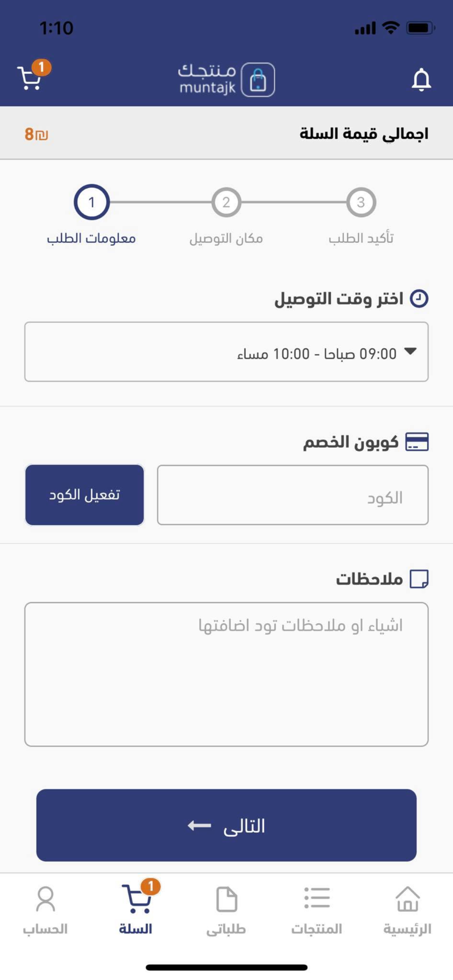
Task: Tap the notifications bell icon
Action: [421, 79]
